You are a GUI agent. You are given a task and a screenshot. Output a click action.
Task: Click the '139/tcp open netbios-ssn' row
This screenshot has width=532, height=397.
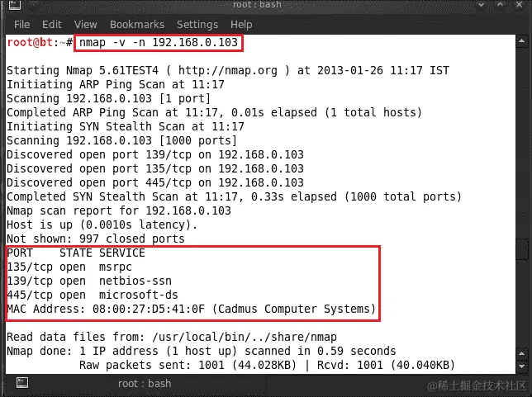[x=89, y=281]
